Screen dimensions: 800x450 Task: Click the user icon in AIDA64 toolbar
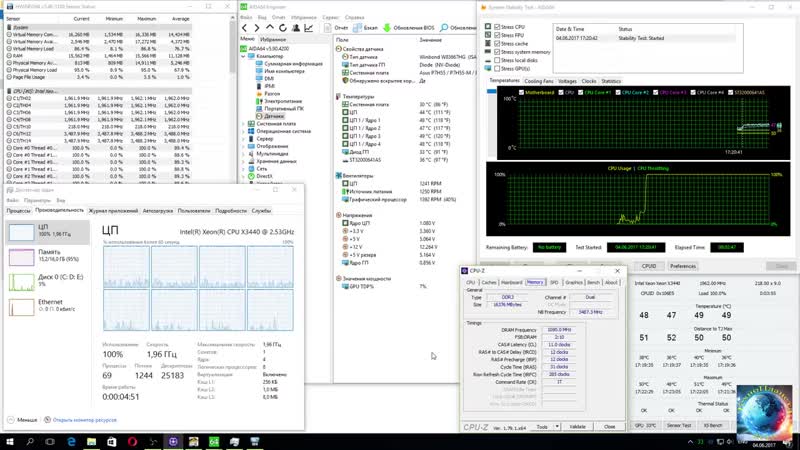[296, 28]
